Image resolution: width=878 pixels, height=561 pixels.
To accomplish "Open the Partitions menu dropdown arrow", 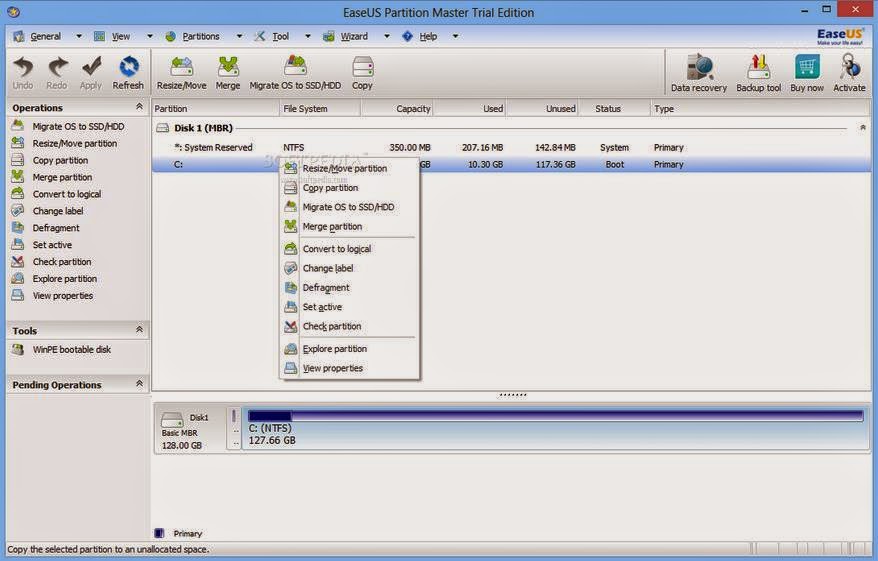I will click(239, 36).
